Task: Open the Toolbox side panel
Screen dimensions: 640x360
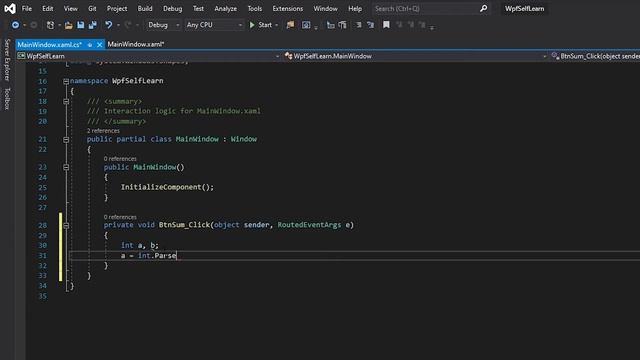Action: click(7, 98)
